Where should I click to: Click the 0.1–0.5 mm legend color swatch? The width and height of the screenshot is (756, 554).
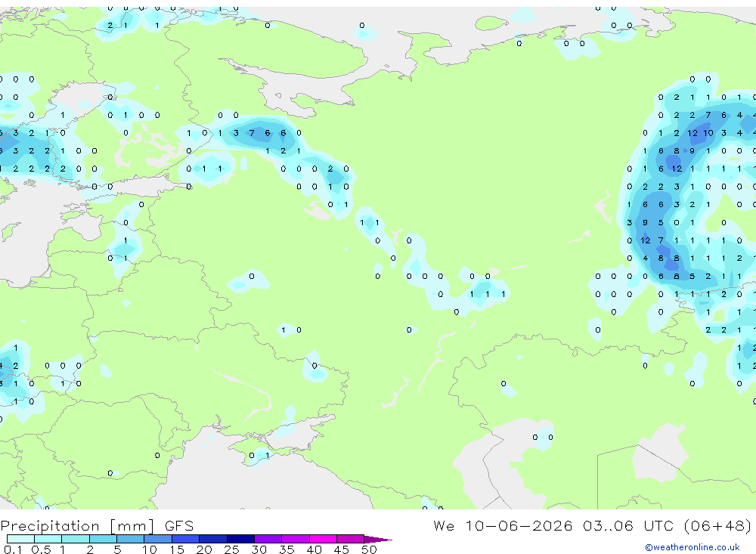[x=20, y=539]
